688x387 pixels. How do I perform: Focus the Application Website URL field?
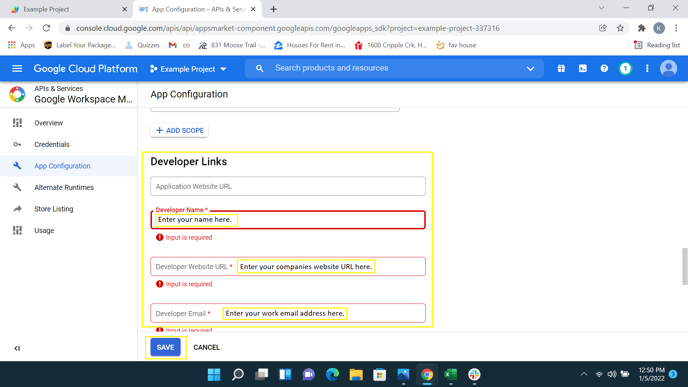pyautogui.click(x=288, y=186)
